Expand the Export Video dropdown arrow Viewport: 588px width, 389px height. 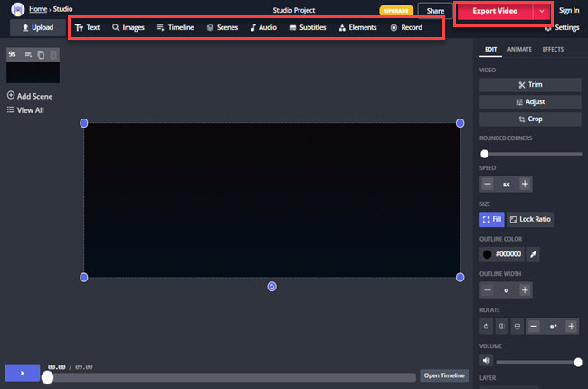542,11
